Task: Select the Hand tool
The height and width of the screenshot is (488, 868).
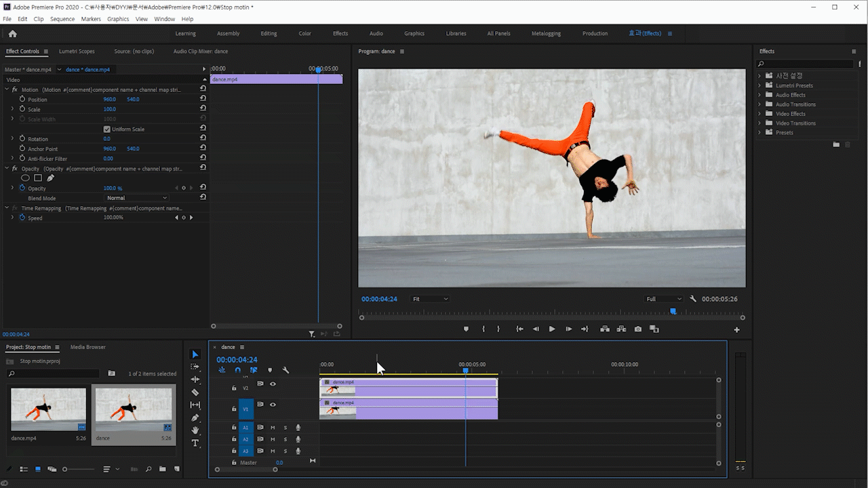Action: 195,430
